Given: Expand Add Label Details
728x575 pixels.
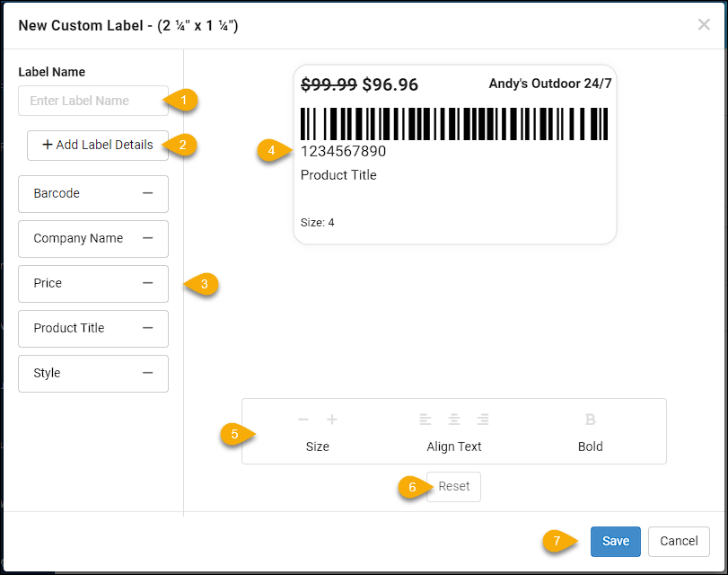Looking at the screenshot, I should pos(97,145).
